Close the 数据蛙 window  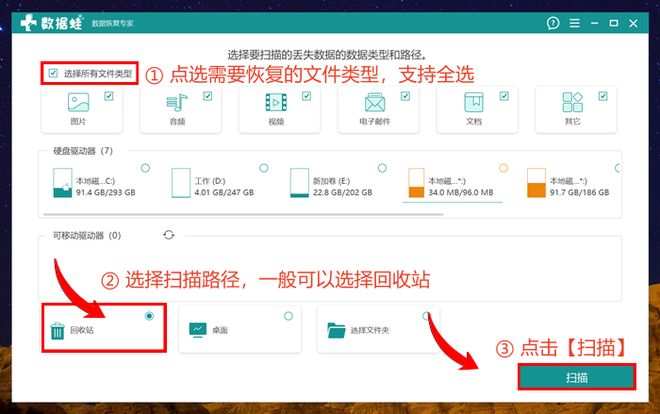[x=633, y=23]
